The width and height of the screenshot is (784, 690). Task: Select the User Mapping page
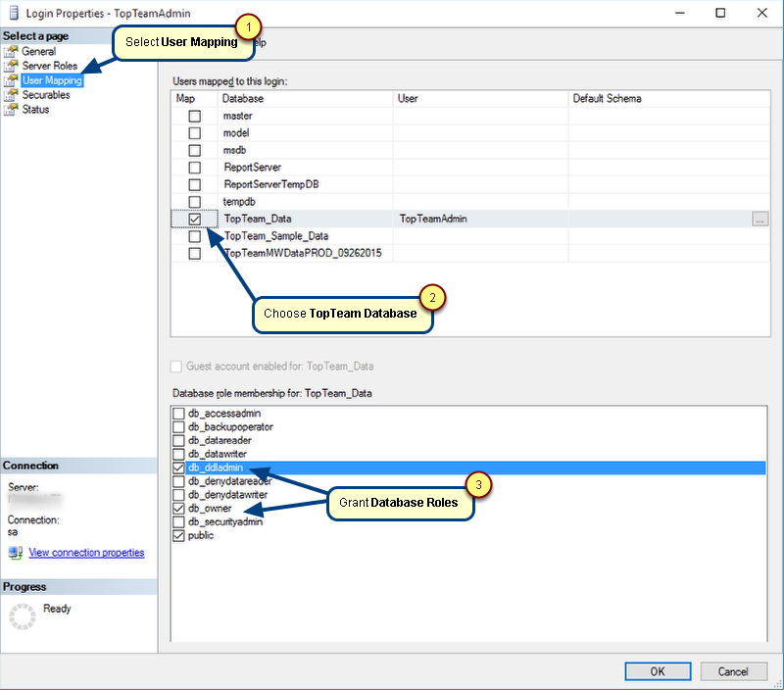tap(52, 80)
